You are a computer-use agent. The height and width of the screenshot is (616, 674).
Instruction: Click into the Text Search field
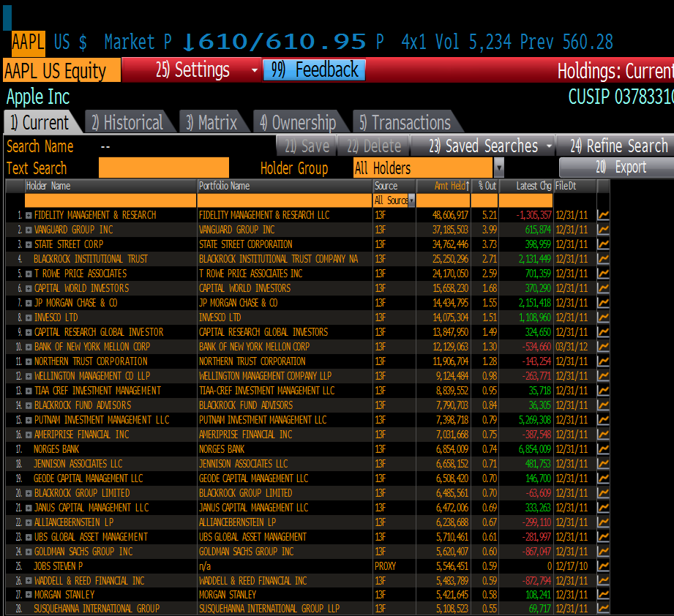(x=164, y=168)
